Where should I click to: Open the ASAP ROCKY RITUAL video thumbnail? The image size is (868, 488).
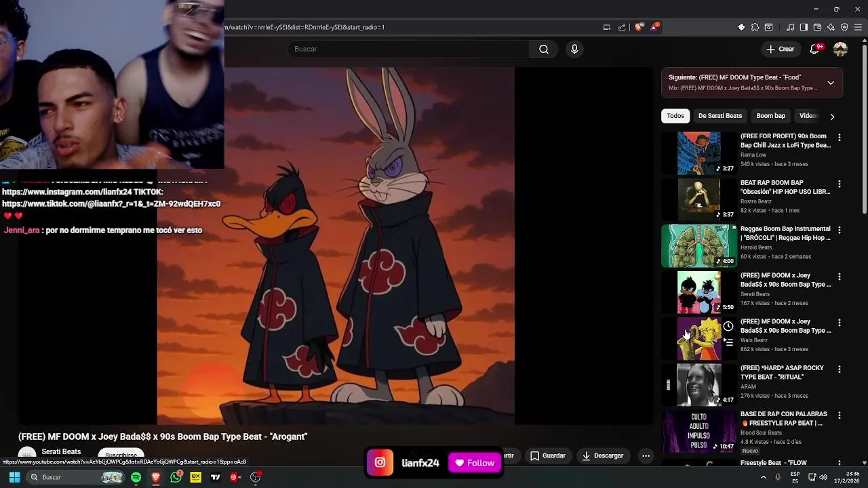699,385
